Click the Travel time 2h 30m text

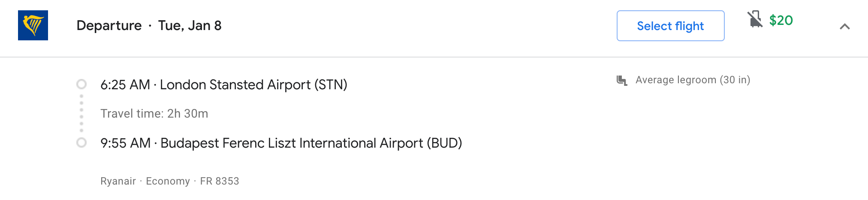(154, 114)
